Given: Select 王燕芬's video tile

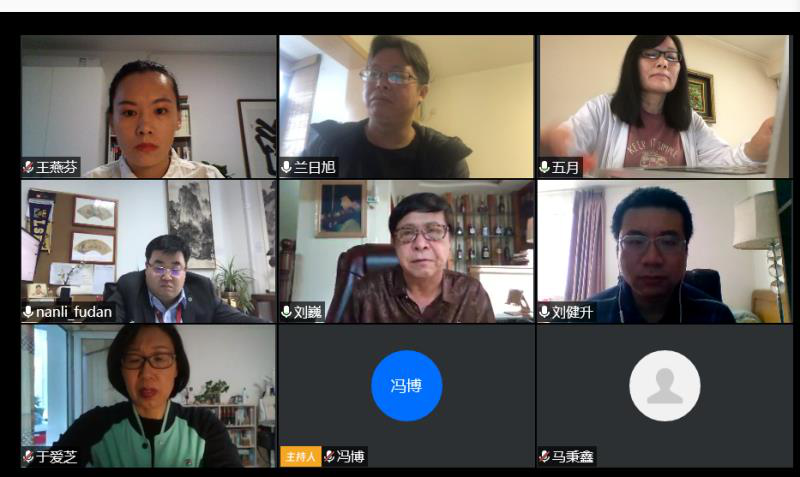Looking at the screenshot, I should [148, 106].
